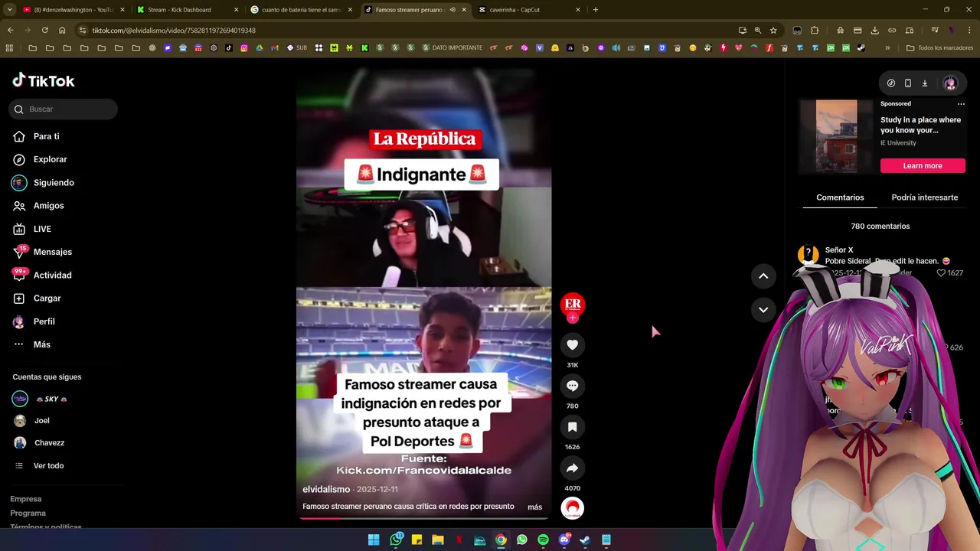Open Discord from the taskbar
Screen dimensions: 980x551
(564, 540)
